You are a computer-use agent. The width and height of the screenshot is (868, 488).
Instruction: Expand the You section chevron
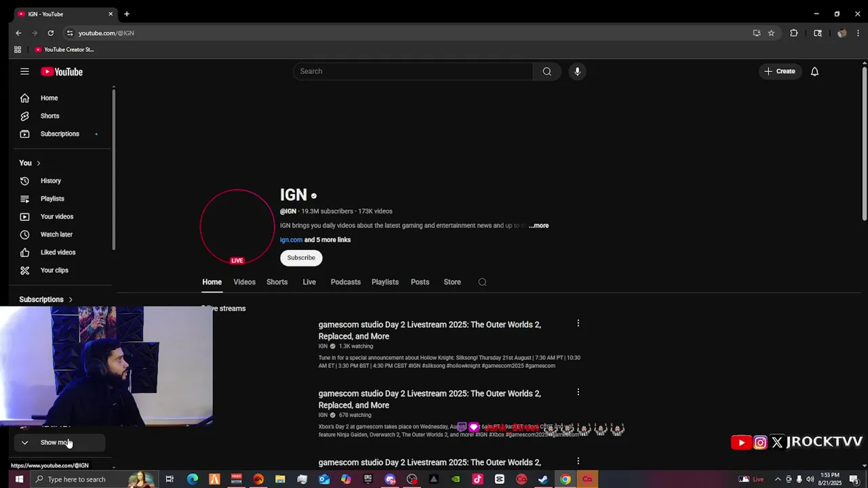point(39,163)
